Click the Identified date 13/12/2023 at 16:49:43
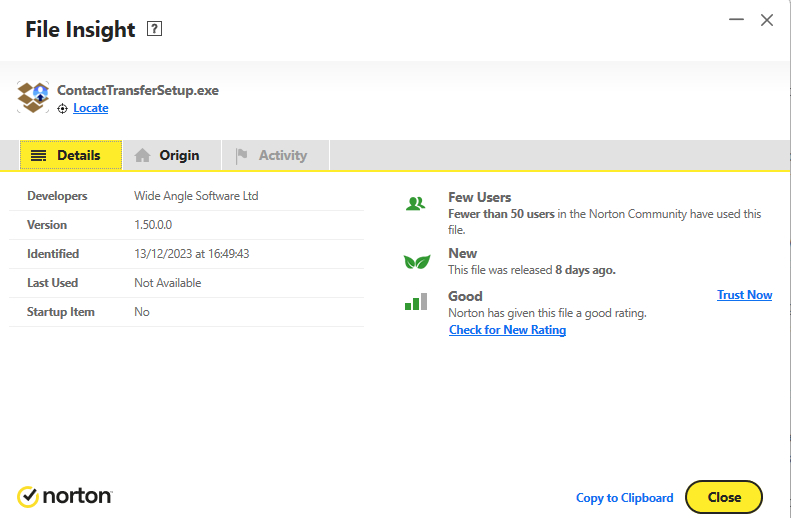 [192, 254]
